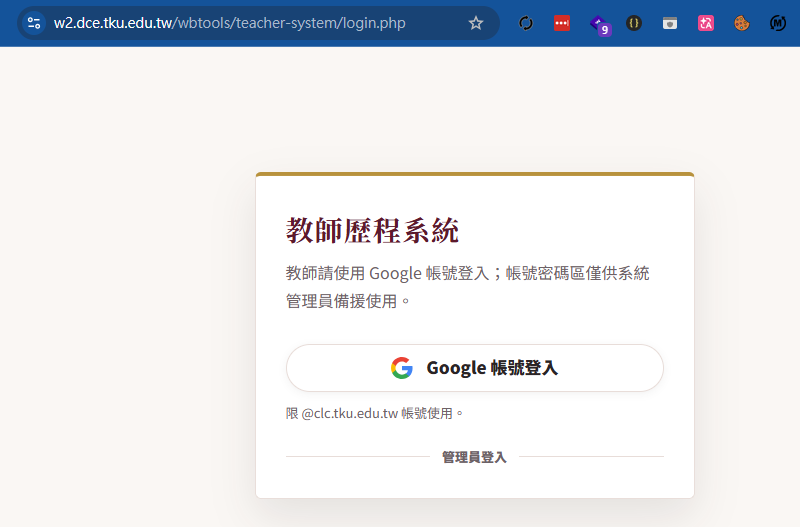This screenshot has height=527, width=800.
Task: Click the 管理員登入 divider label
Action: point(474,457)
